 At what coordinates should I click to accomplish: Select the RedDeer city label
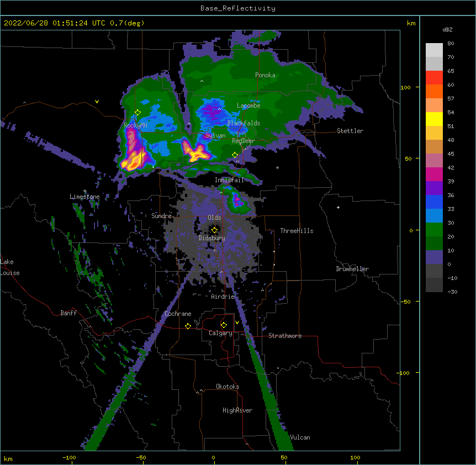coord(244,141)
